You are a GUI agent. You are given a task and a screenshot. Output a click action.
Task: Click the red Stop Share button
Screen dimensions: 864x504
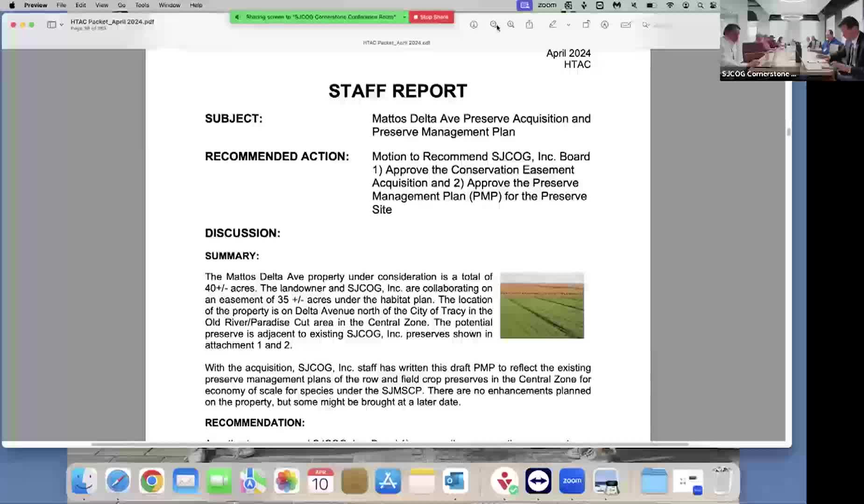pyautogui.click(x=431, y=17)
